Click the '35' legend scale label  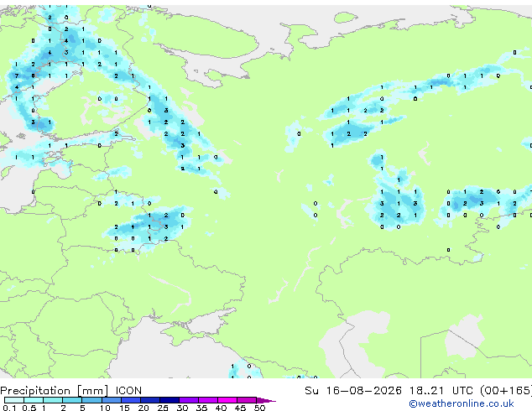pos(201,408)
